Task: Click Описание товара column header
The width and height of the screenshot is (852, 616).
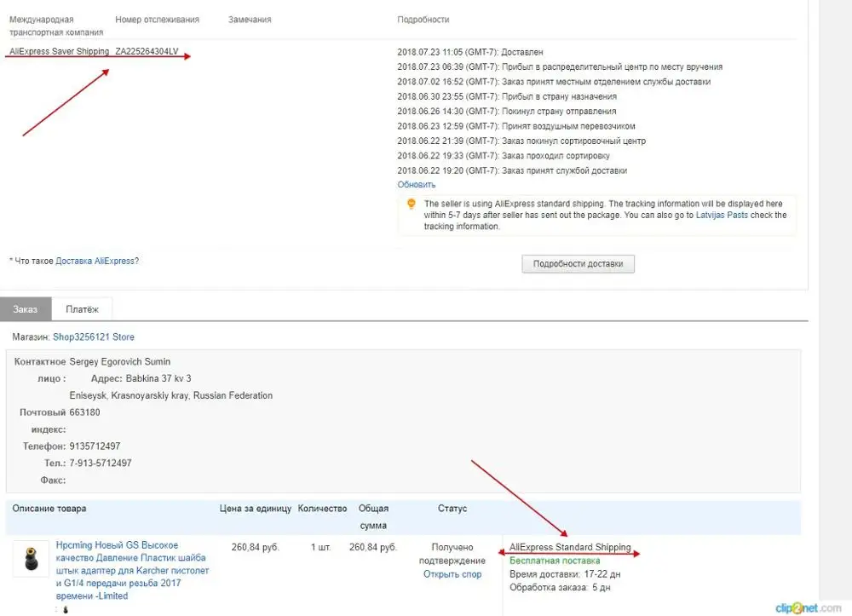Action: 49,509
